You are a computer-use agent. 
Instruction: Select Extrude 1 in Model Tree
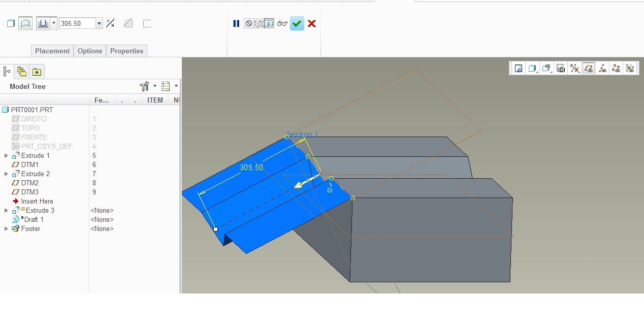tap(31, 155)
